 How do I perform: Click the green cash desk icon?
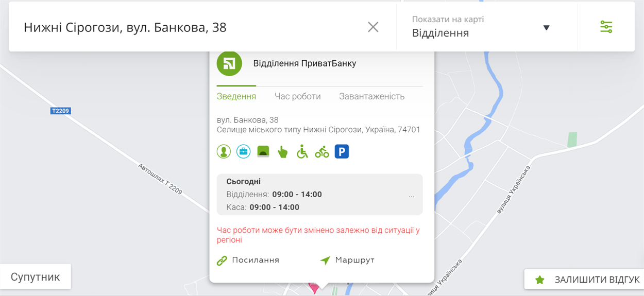point(263,151)
